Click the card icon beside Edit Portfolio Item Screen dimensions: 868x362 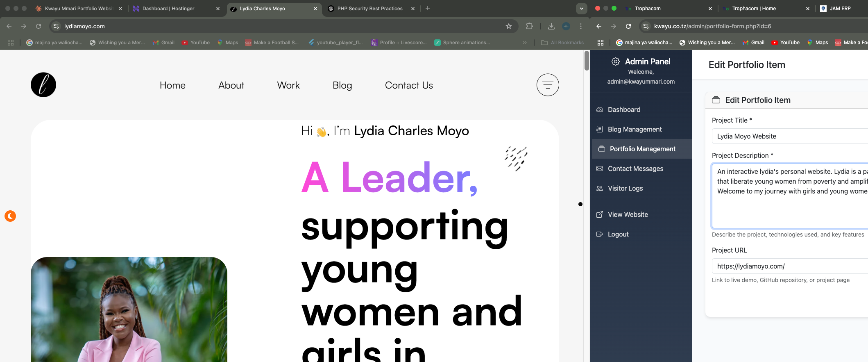point(716,100)
